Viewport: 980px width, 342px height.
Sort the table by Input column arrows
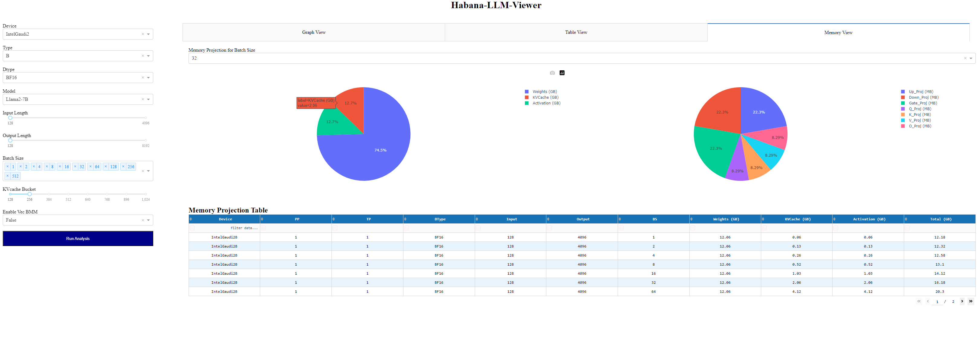point(477,219)
